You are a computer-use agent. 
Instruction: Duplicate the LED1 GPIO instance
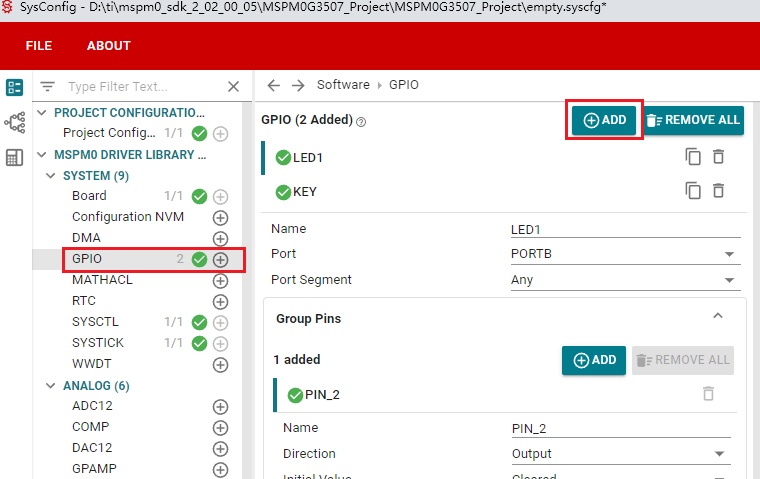(693, 157)
